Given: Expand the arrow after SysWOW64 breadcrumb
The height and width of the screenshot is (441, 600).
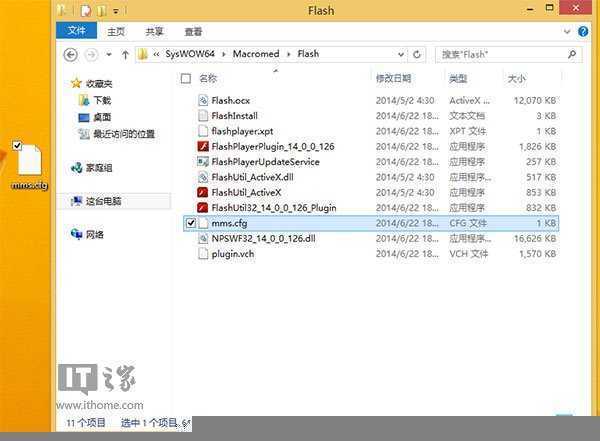Looking at the screenshot, I should tap(223, 54).
